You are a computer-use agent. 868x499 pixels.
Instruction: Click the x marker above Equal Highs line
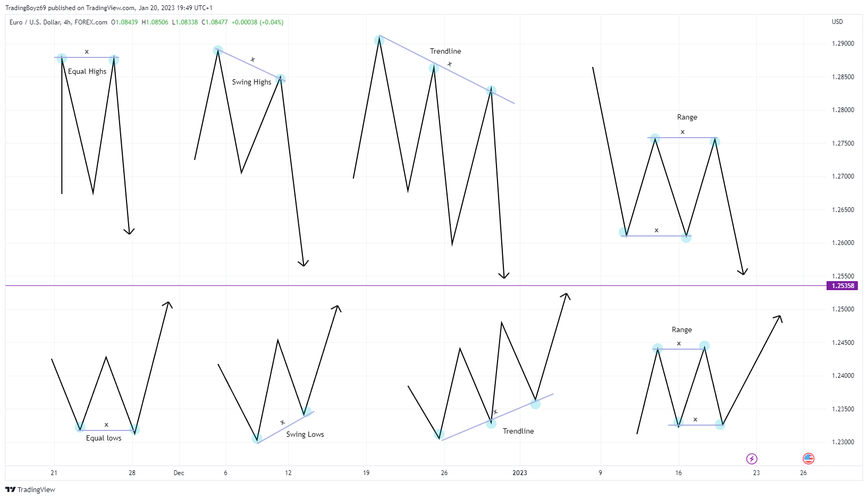pyautogui.click(x=87, y=52)
